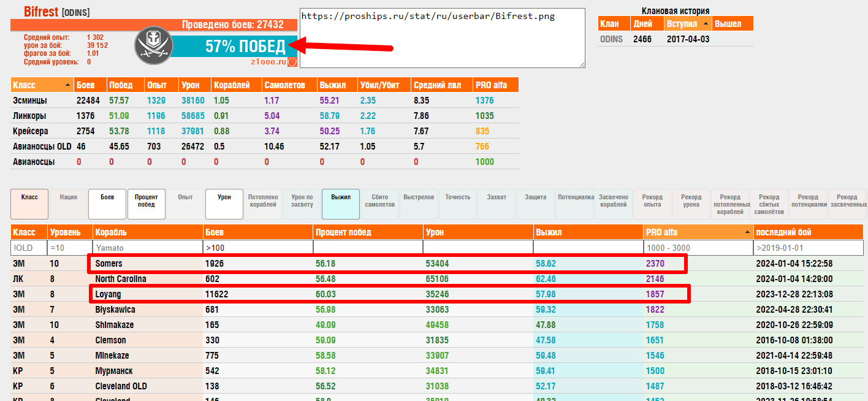This screenshot has width=868, height=401.
Task: Click the empty Процент побед filter field
Action: click(368, 248)
